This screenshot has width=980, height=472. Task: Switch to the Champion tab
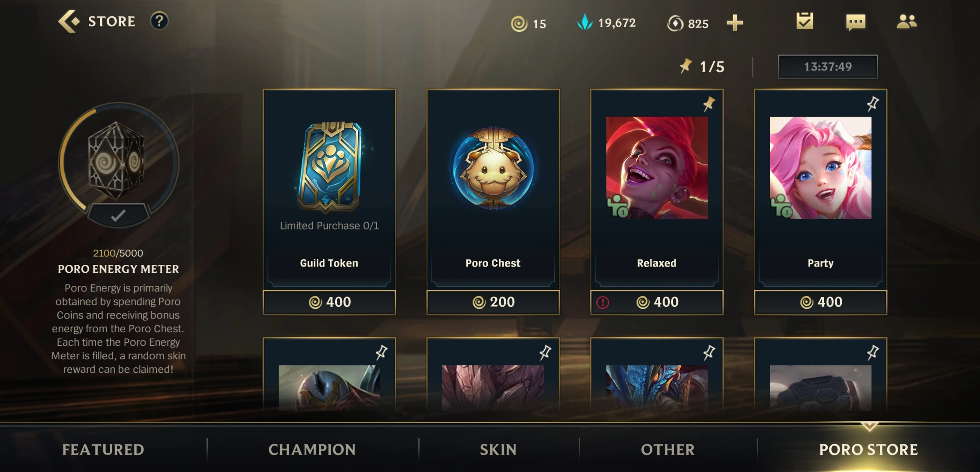(312, 450)
